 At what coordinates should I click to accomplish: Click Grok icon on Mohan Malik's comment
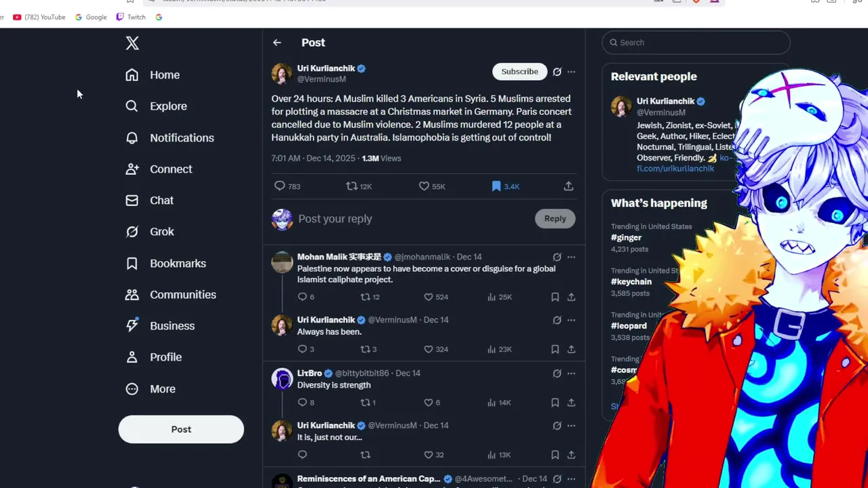pyautogui.click(x=557, y=257)
